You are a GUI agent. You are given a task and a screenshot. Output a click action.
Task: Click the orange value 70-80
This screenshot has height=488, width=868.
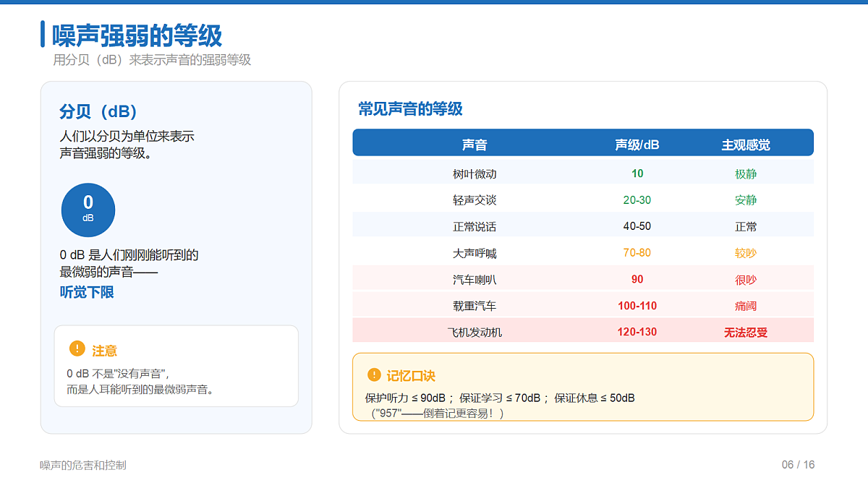(x=637, y=253)
